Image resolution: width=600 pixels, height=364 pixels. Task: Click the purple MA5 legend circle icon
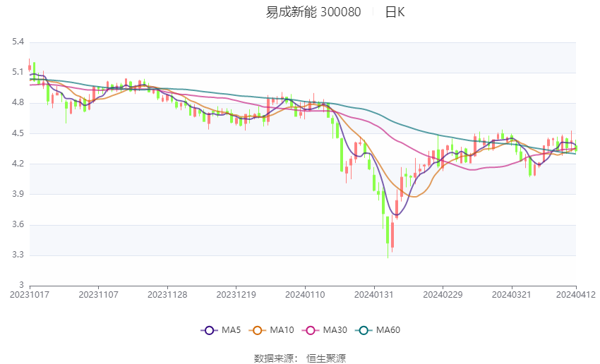(x=209, y=331)
